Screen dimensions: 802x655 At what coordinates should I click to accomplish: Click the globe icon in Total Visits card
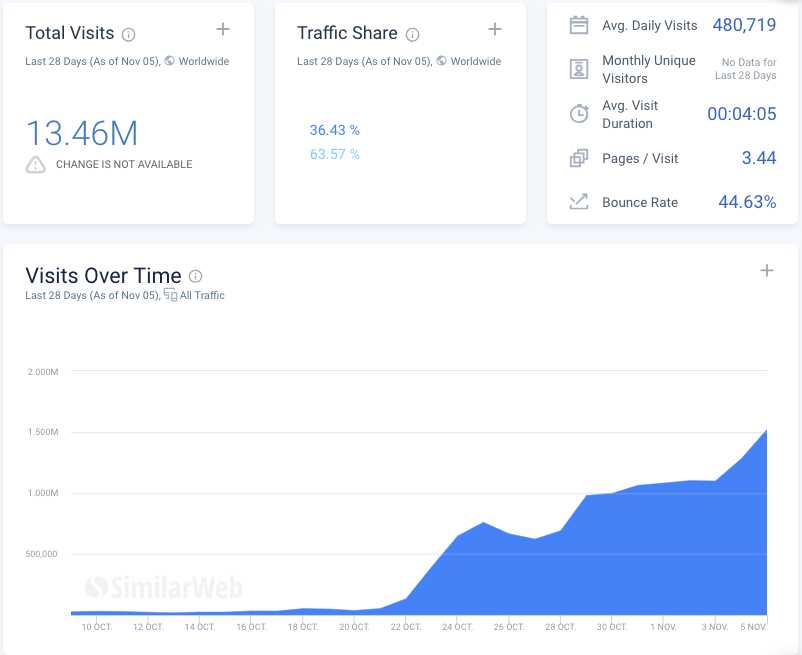click(x=170, y=61)
